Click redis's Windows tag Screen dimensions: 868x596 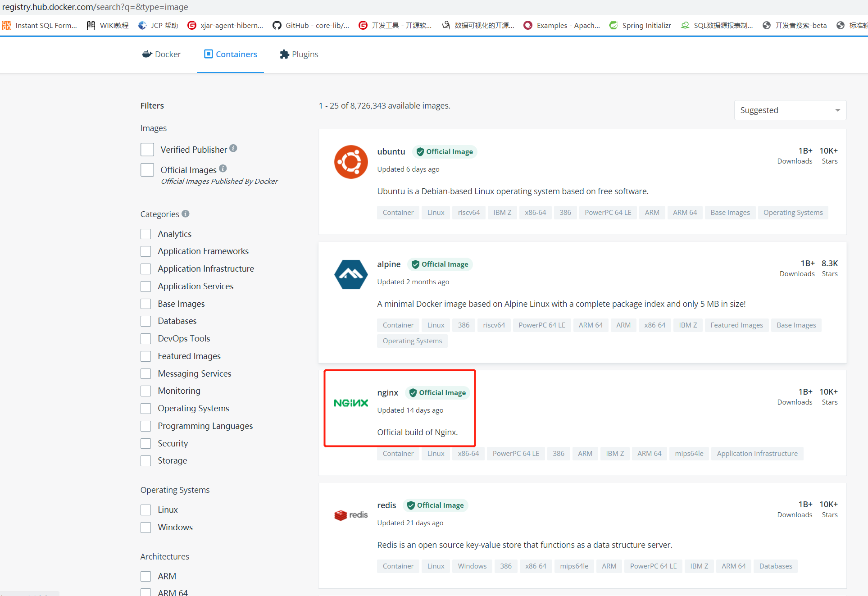click(x=472, y=566)
